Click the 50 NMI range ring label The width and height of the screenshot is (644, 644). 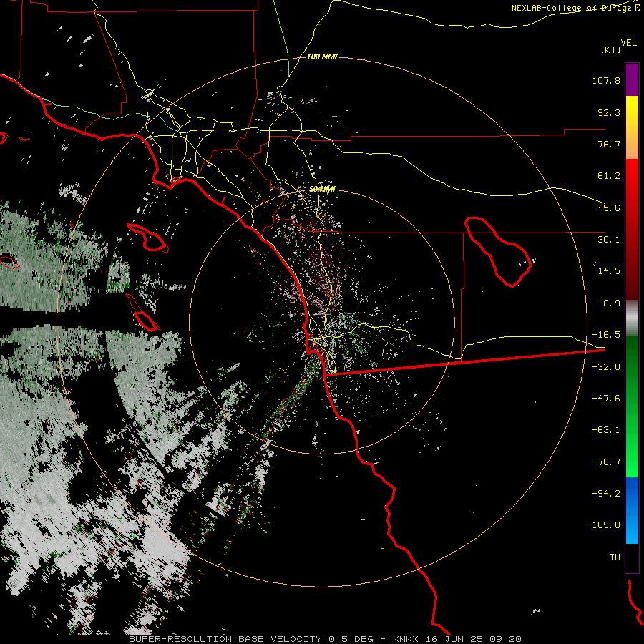(322, 190)
